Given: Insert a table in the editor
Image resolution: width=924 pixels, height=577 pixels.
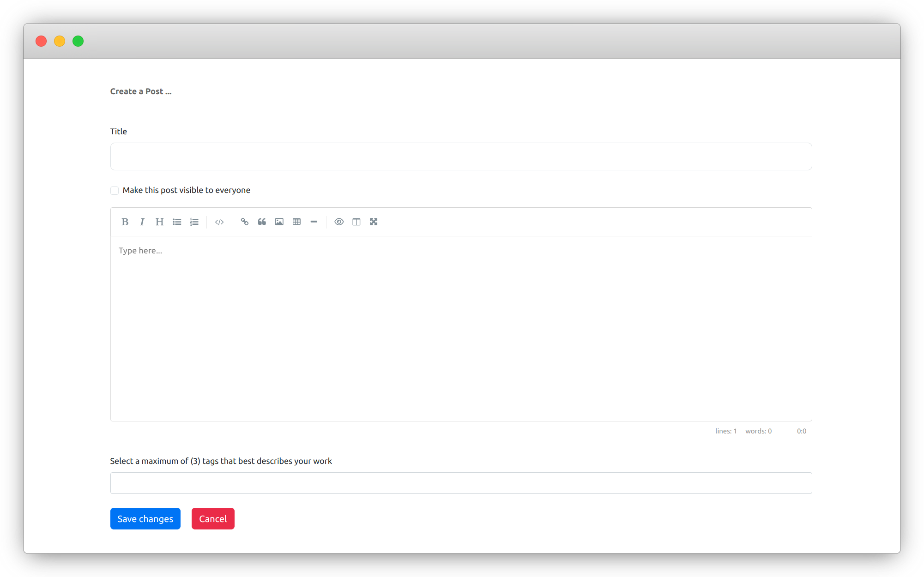Looking at the screenshot, I should 297,222.
